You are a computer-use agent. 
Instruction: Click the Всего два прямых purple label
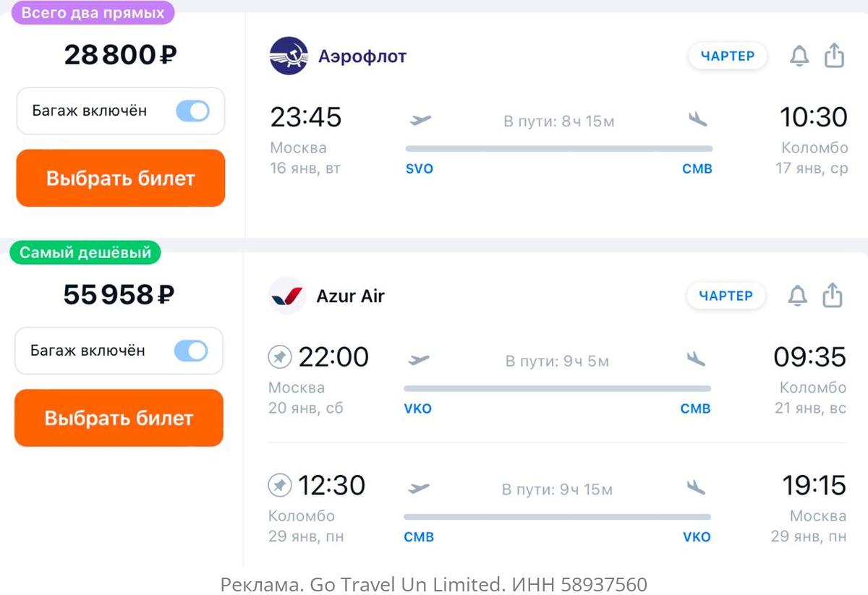(93, 12)
